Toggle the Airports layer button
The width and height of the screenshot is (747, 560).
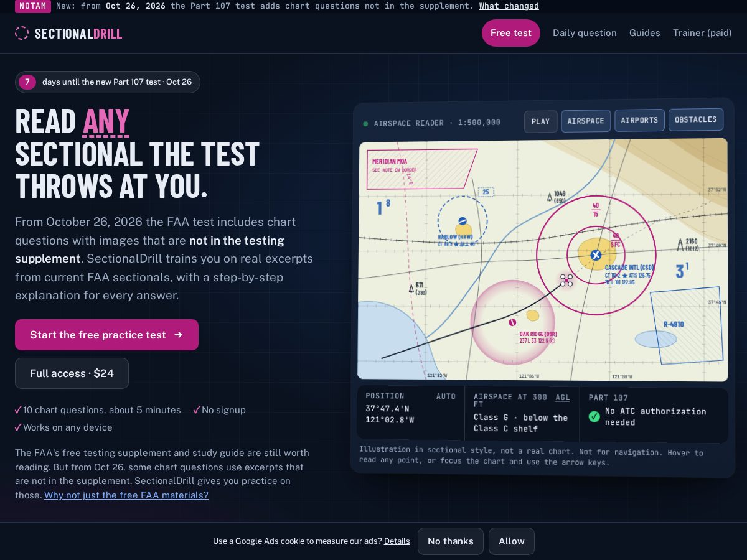(639, 120)
